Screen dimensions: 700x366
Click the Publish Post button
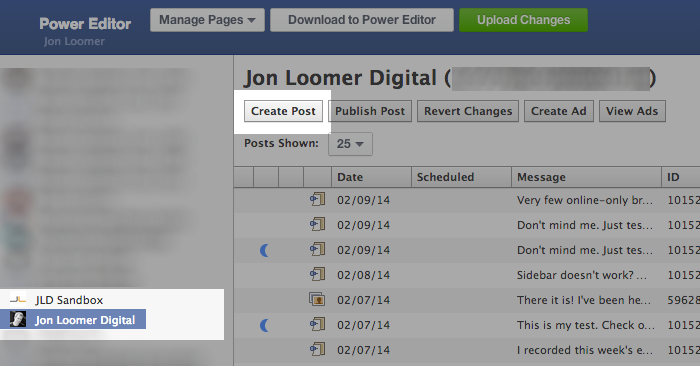370,111
